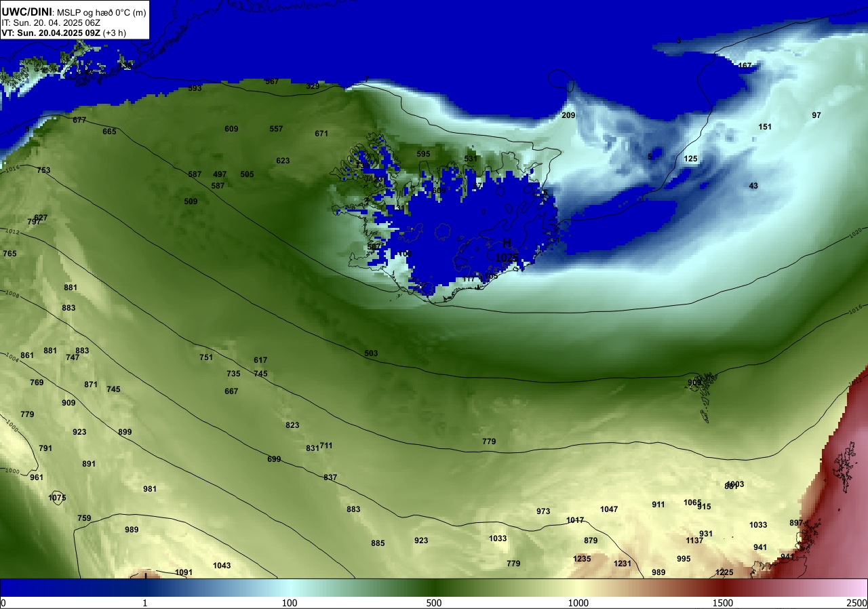
Task: Click the map value 823
Action: tap(292, 425)
